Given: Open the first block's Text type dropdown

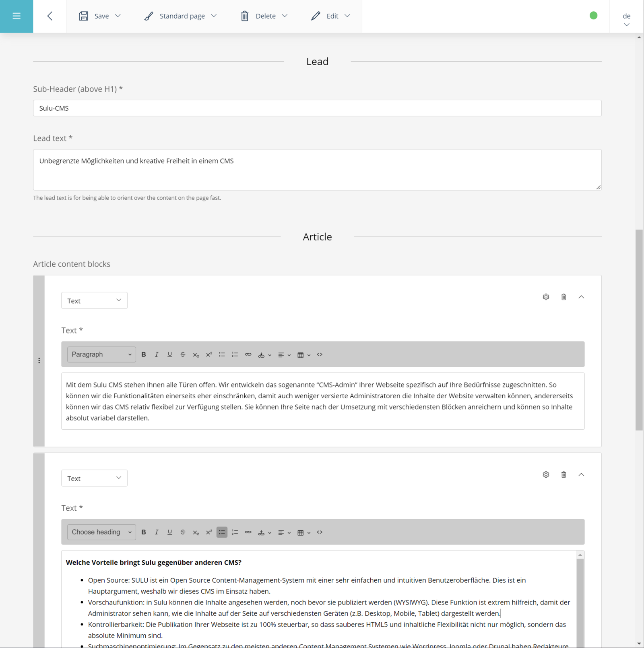Looking at the screenshot, I should pos(94,300).
